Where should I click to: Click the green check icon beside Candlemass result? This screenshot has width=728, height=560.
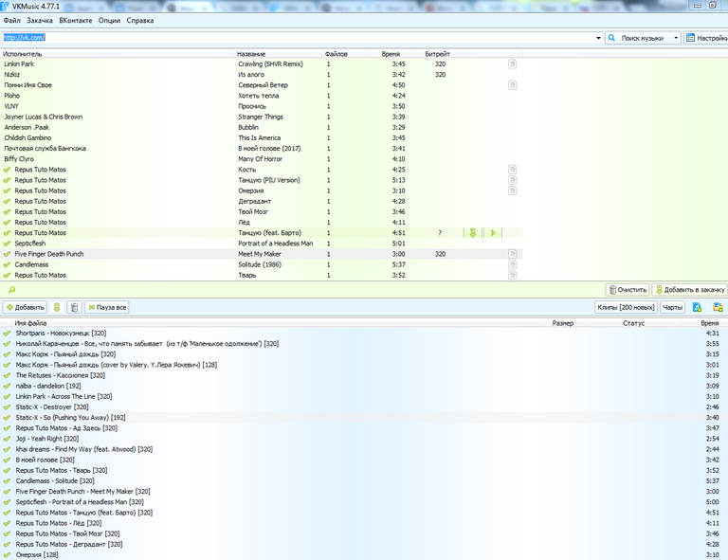tap(7, 264)
